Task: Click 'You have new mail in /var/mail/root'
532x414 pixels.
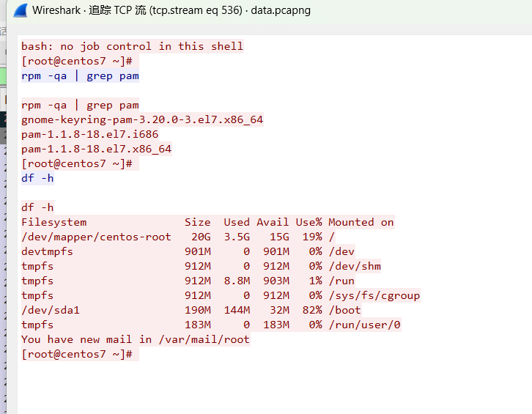Action: tap(136, 339)
